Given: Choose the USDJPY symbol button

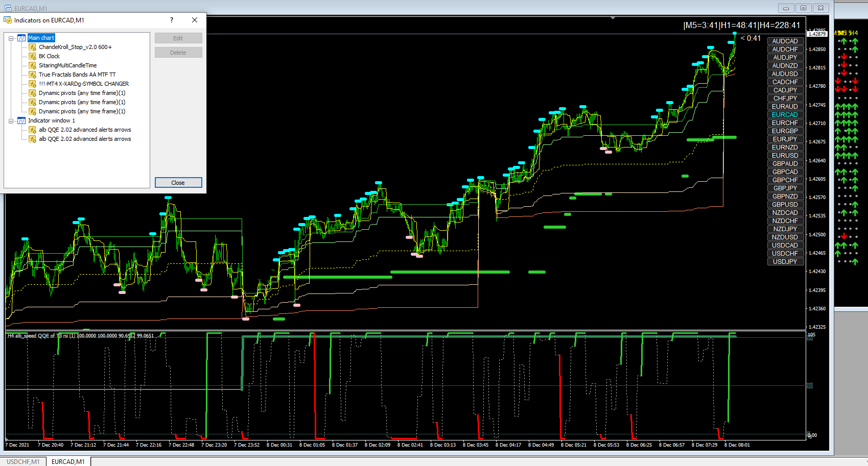Looking at the screenshot, I should [785, 262].
